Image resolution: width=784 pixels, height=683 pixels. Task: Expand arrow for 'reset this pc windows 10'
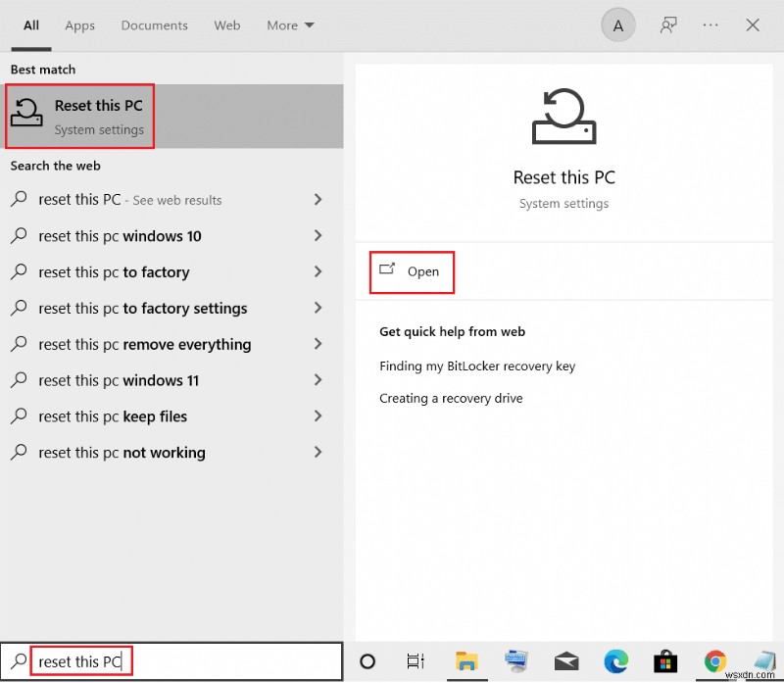318,236
